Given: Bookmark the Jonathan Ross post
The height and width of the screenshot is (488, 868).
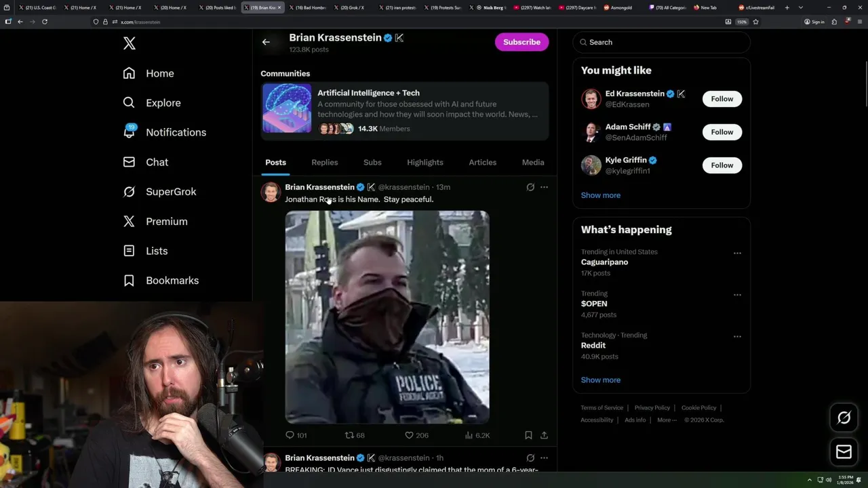Looking at the screenshot, I should (x=528, y=435).
